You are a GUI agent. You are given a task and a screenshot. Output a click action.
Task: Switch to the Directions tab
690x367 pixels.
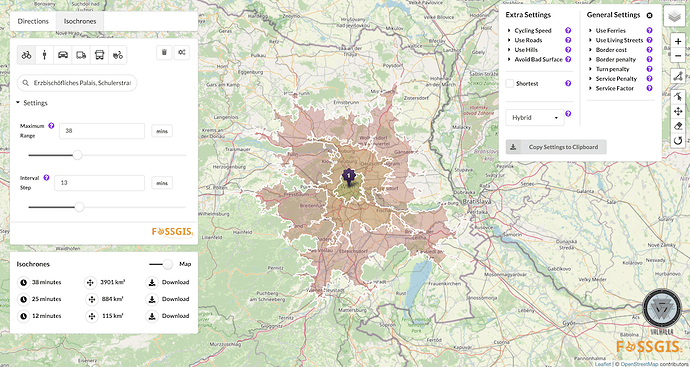click(33, 21)
